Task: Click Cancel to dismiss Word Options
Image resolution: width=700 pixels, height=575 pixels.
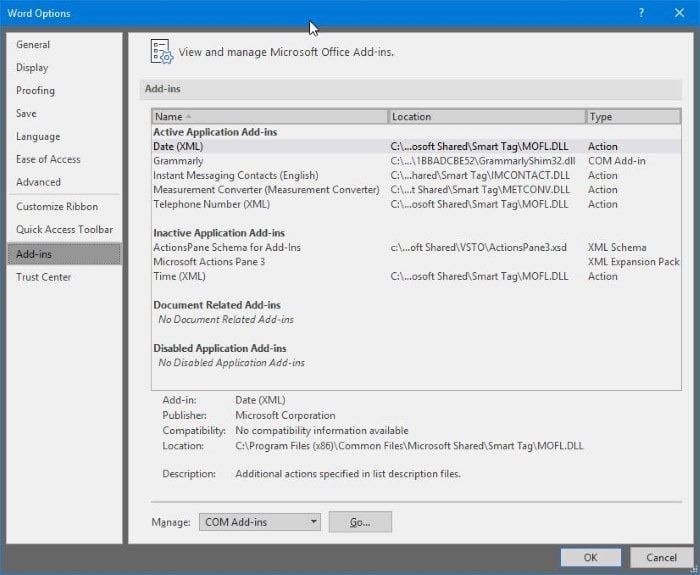Action: click(661, 558)
